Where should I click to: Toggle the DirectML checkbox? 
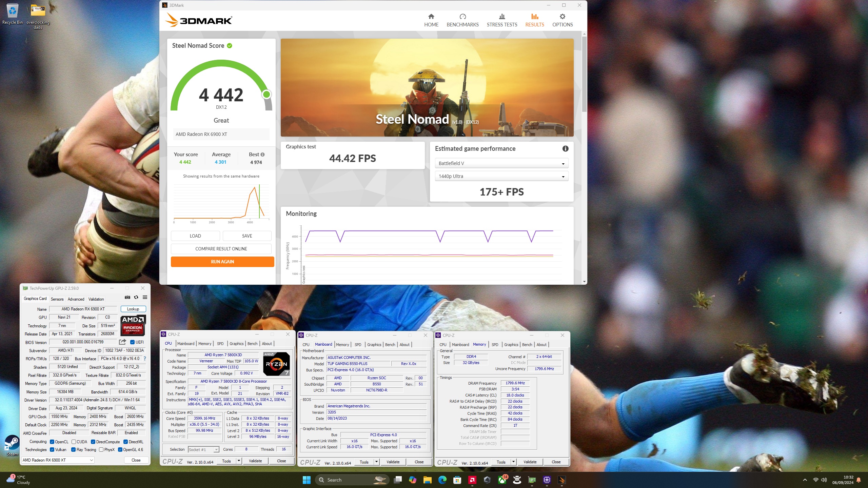click(x=125, y=442)
